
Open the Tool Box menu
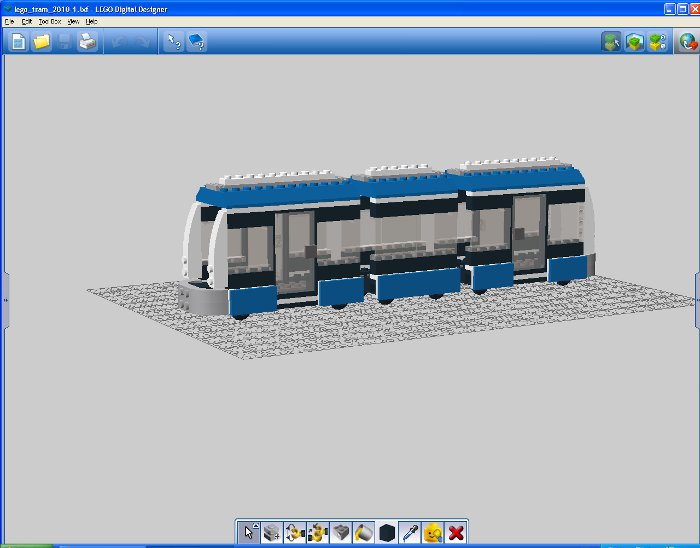50,21
